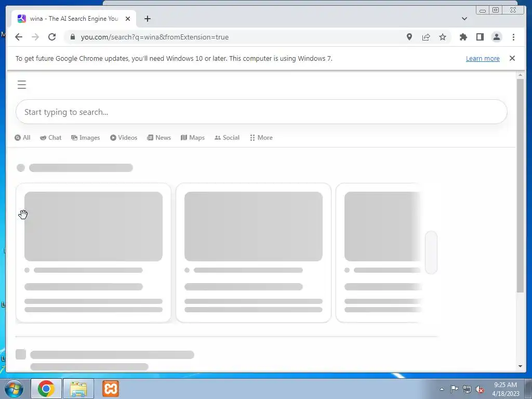Switch to the News tab
532x399 pixels.
(159, 137)
